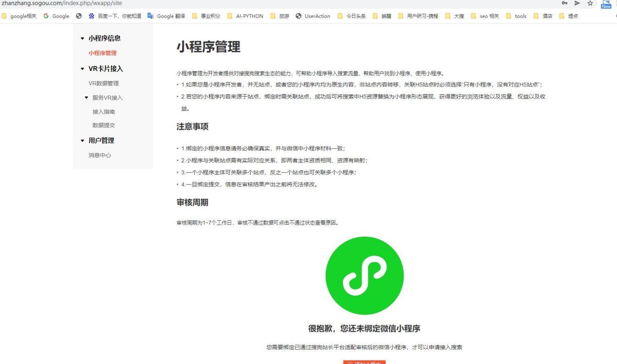Image resolution: width=617 pixels, height=364 pixels.
Task: Open the 今日头条 bookmark folder
Action: 351,16
